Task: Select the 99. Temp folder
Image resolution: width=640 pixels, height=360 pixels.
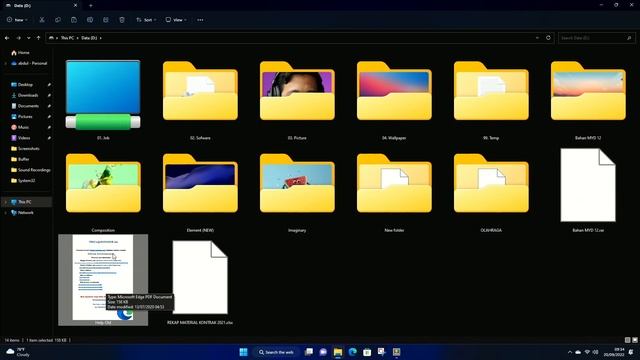Action: point(491,91)
